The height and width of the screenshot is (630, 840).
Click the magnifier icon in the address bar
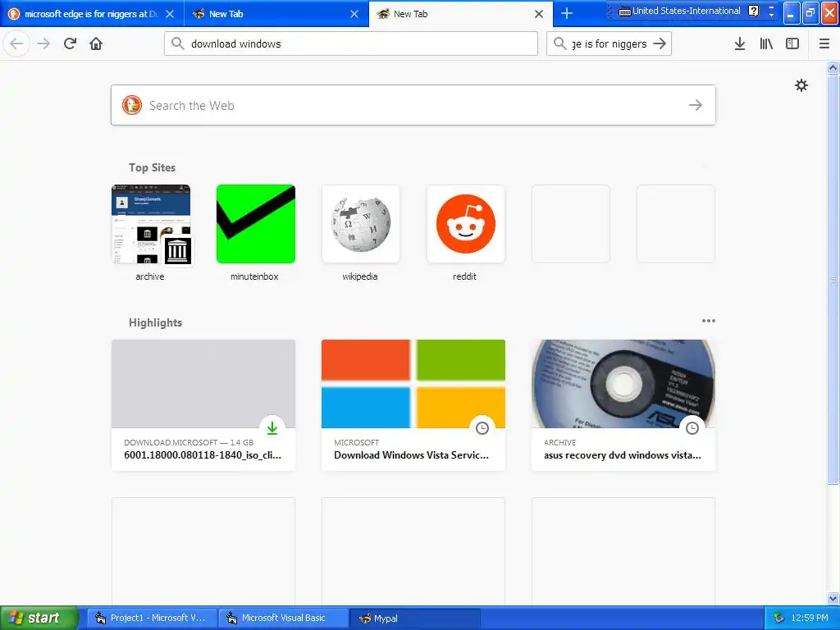pos(178,43)
